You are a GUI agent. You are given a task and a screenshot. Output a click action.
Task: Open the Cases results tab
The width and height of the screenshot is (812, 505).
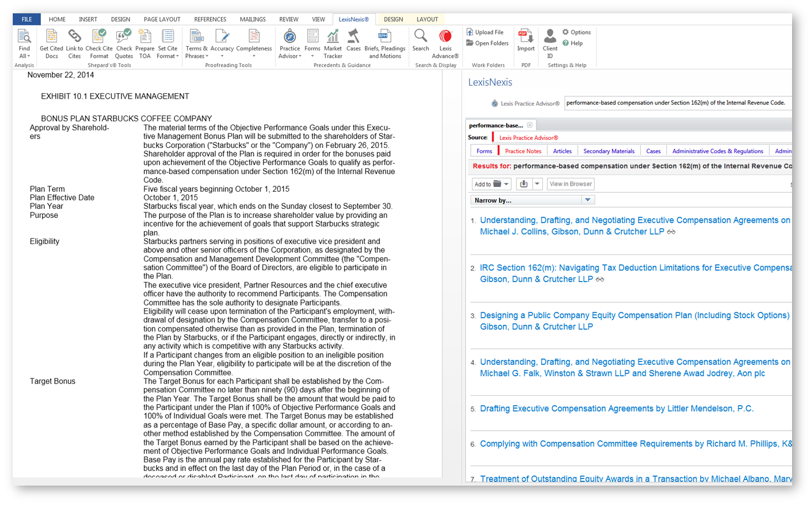(654, 151)
